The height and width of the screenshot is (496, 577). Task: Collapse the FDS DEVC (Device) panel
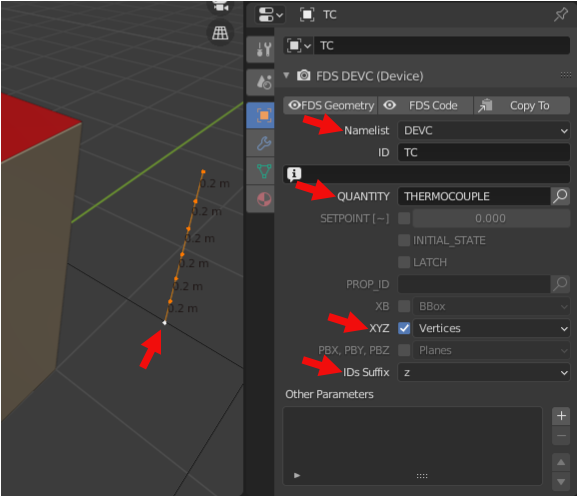pos(286,75)
